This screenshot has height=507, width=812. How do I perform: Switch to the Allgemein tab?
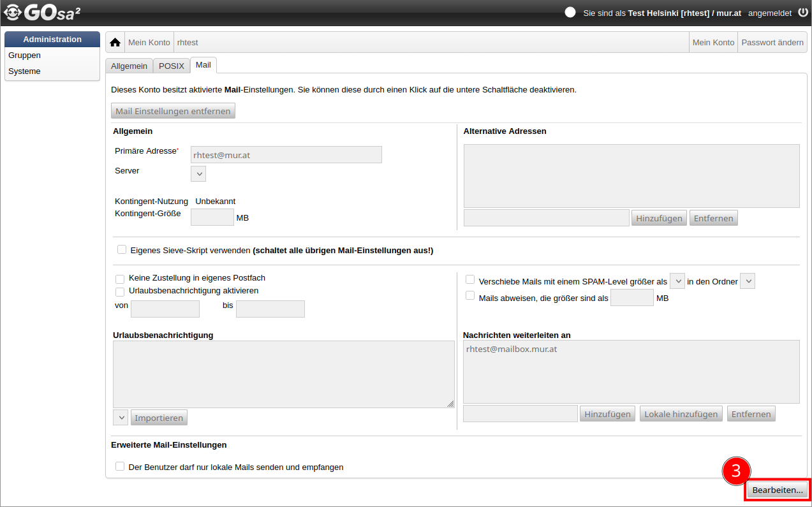coord(129,66)
